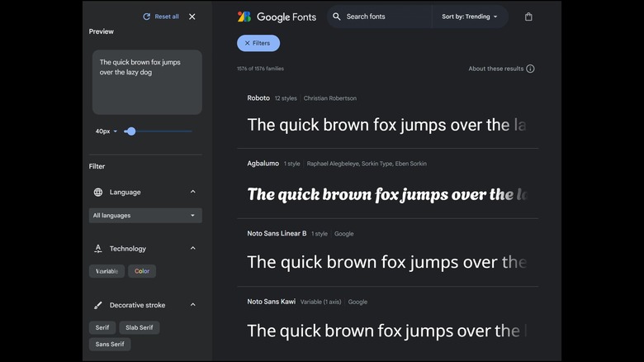Click '1 style' label for Noto Sans Linear B
644x362 pixels.
(x=320, y=234)
